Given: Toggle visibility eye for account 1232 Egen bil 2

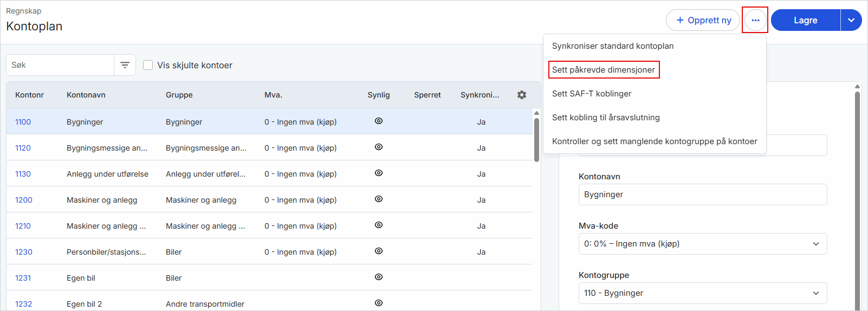Looking at the screenshot, I should coord(379,303).
